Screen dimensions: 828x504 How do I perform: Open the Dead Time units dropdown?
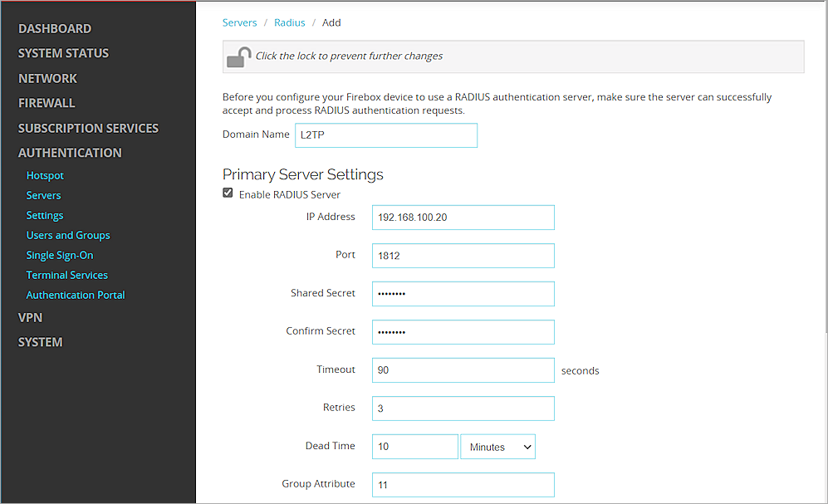click(498, 447)
